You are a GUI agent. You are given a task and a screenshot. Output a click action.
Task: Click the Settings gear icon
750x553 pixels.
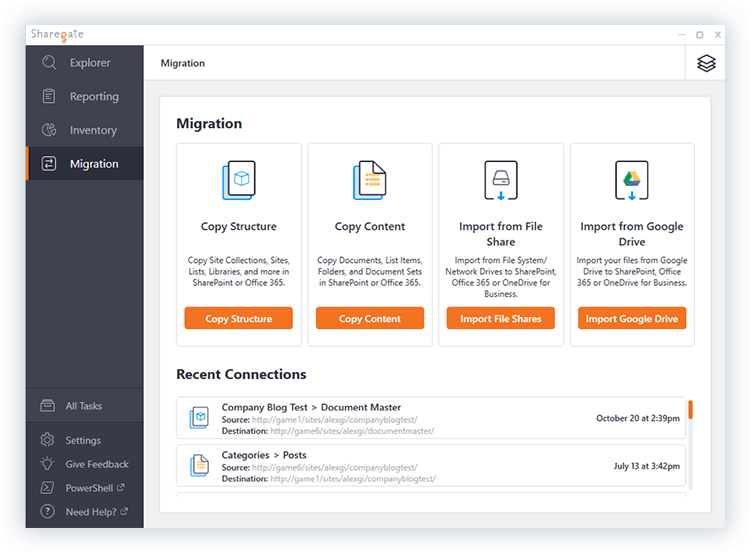click(47, 440)
